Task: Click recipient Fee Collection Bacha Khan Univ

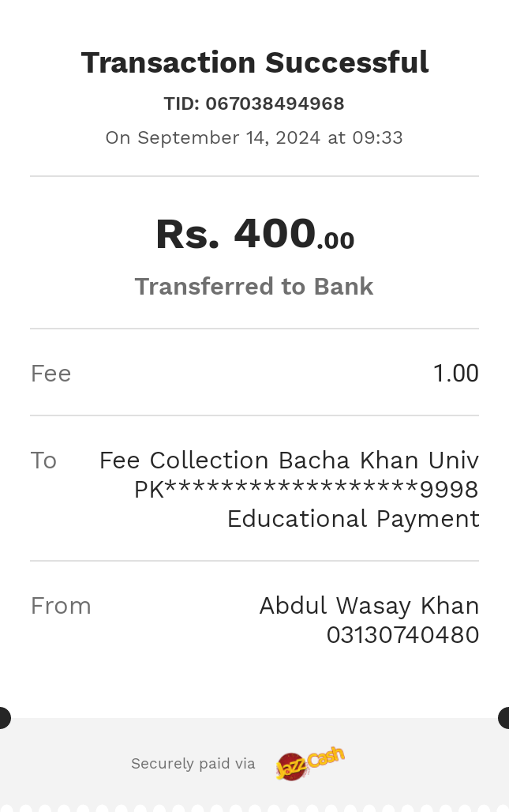Action: 289,461
